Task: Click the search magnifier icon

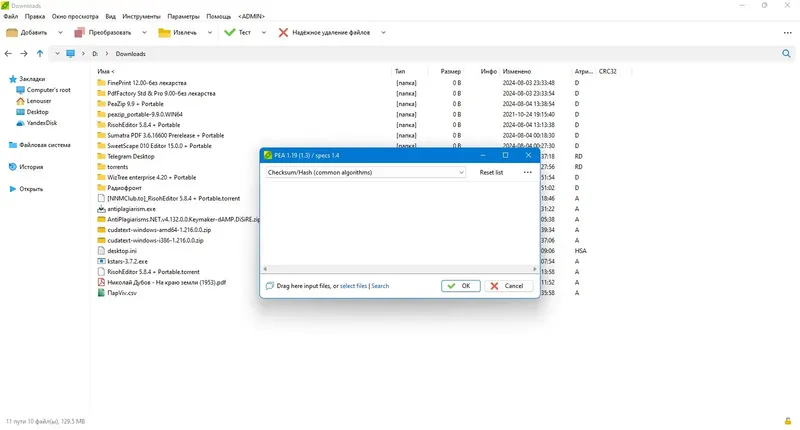Action: click(786, 54)
